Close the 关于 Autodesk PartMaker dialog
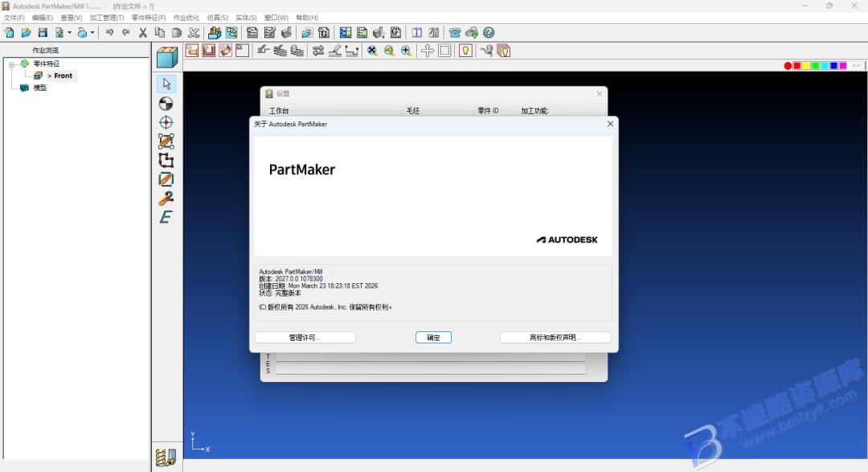Viewport: 868px width, 472px height. coord(610,124)
